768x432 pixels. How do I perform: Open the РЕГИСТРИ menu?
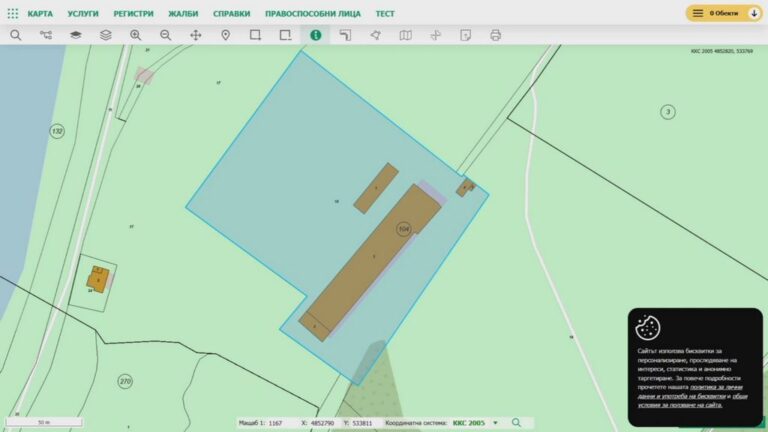pyautogui.click(x=133, y=14)
